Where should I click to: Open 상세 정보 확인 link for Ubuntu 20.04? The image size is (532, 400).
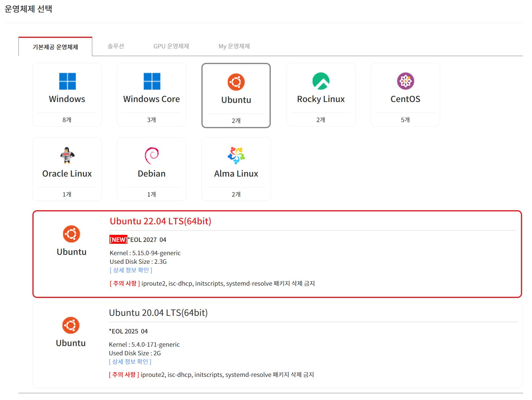(x=130, y=362)
